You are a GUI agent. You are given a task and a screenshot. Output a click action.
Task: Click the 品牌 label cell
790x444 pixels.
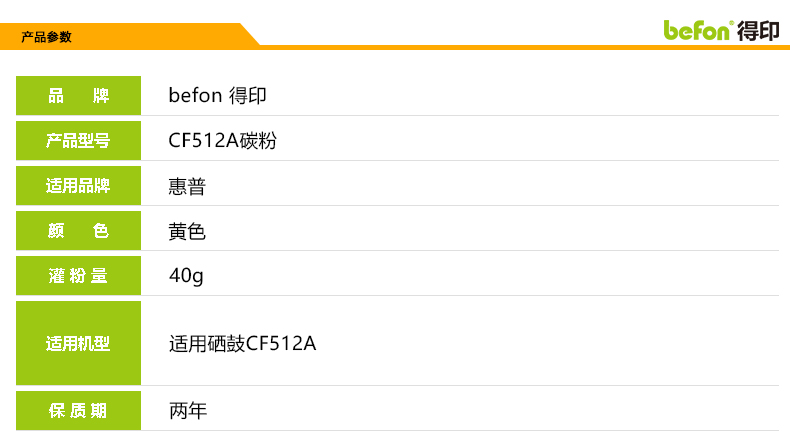[78, 96]
